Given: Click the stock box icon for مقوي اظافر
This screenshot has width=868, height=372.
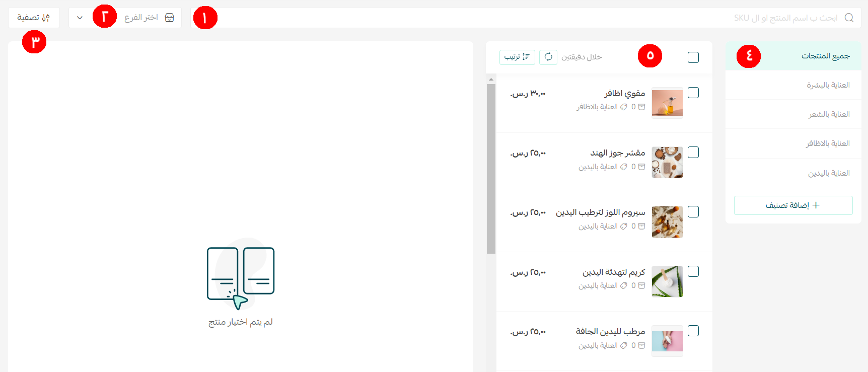Looking at the screenshot, I should (641, 107).
